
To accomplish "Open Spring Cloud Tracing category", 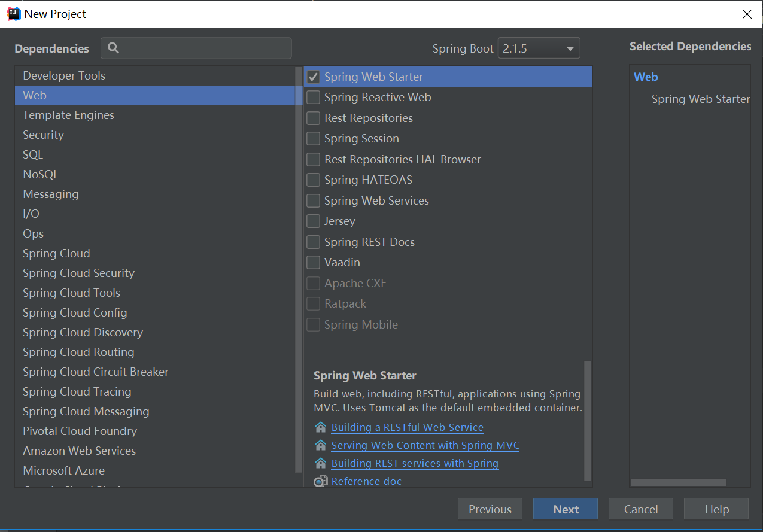I will (x=156, y=391).
